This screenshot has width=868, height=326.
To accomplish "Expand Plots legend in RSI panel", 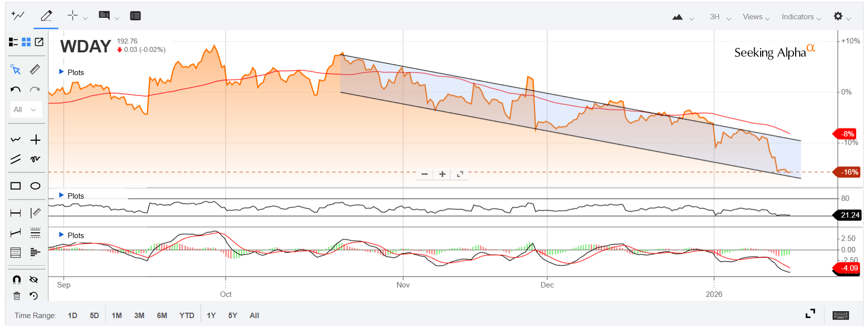I will point(72,196).
